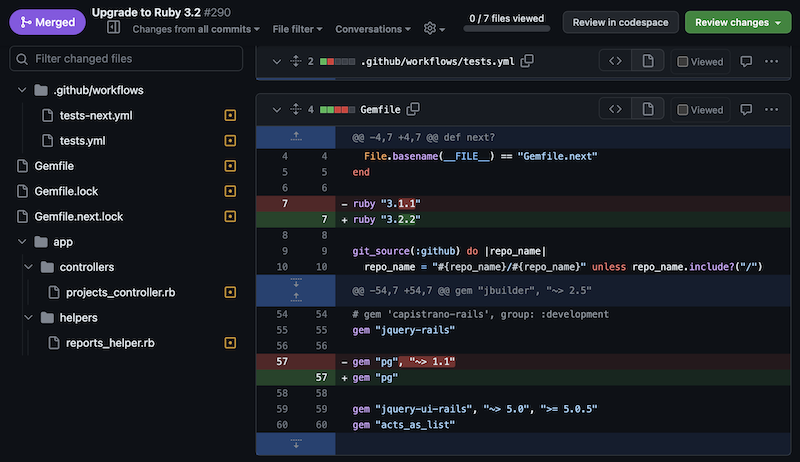Mark tests.yml as Viewed
The height and width of the screenshot is (462, 800).
point(700,62)
